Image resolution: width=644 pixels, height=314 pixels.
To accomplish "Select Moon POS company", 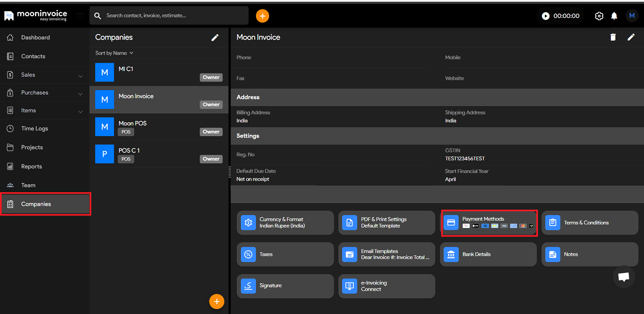I will click(x=159, y=127).
